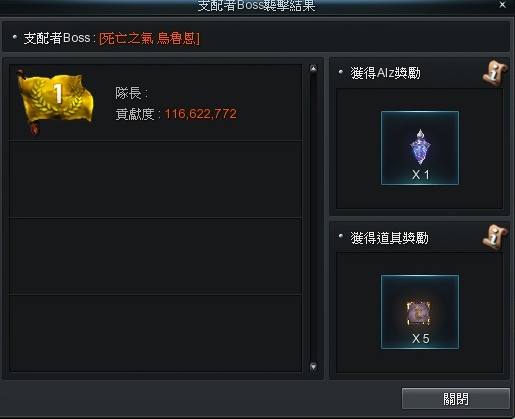Viewport: 515px width, 419px height.
Task: Click the 隊長 leader label
Action: 131,93
